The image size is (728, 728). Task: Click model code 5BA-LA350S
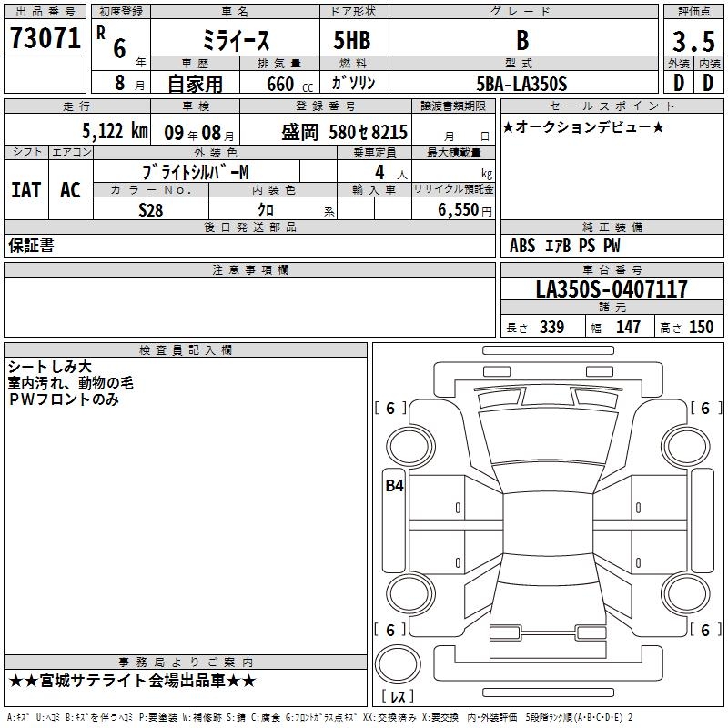coord(521,84)
